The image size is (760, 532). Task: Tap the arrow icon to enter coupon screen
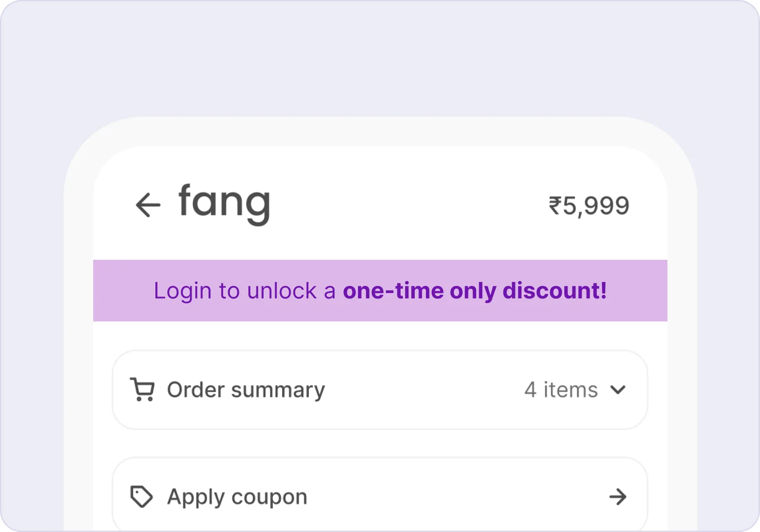(x=618, y=497)
